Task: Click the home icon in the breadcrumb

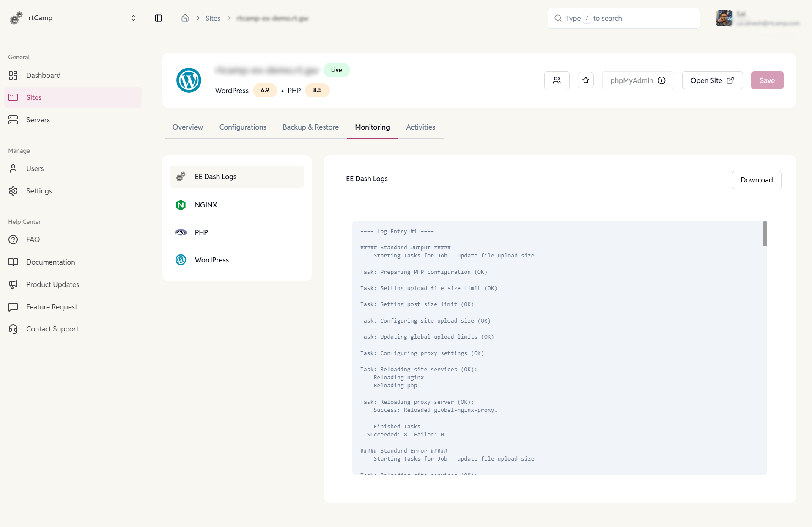Action: 185,18
